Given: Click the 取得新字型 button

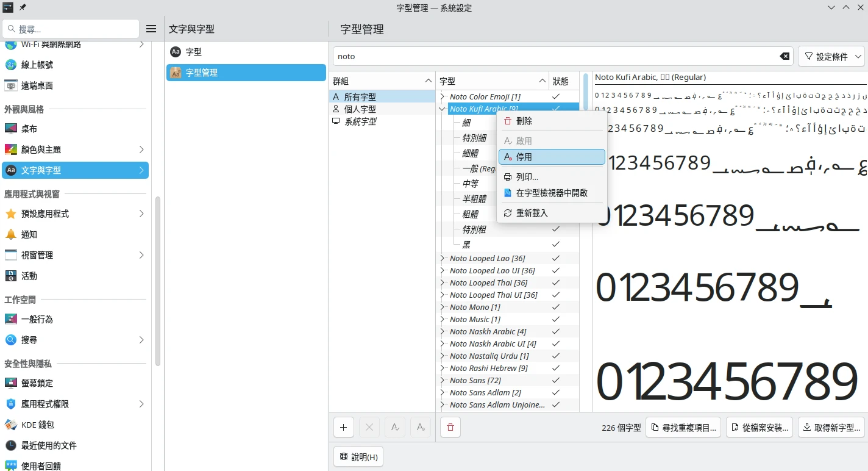Looking at the screenshot, I should click(x=831, y=428).
